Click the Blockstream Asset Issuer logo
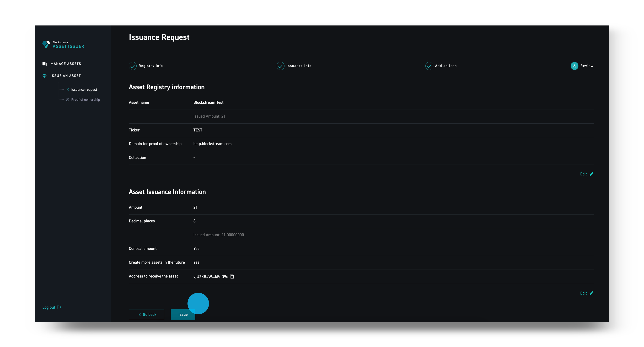 [63, 45]
